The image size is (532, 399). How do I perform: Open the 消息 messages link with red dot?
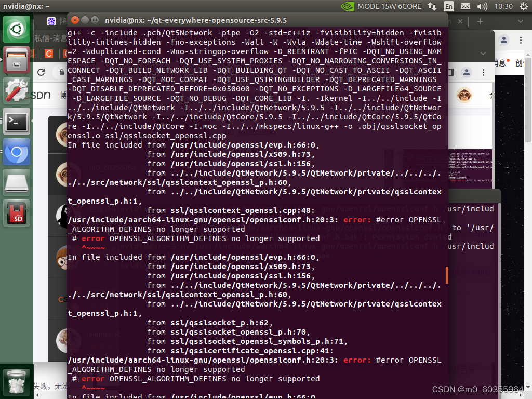(501, 63)
